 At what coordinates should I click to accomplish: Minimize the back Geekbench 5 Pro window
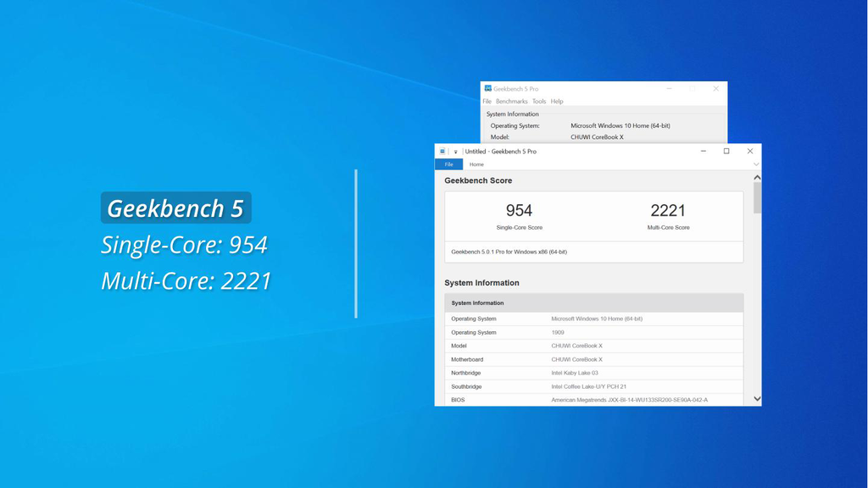tap(670, 88)
